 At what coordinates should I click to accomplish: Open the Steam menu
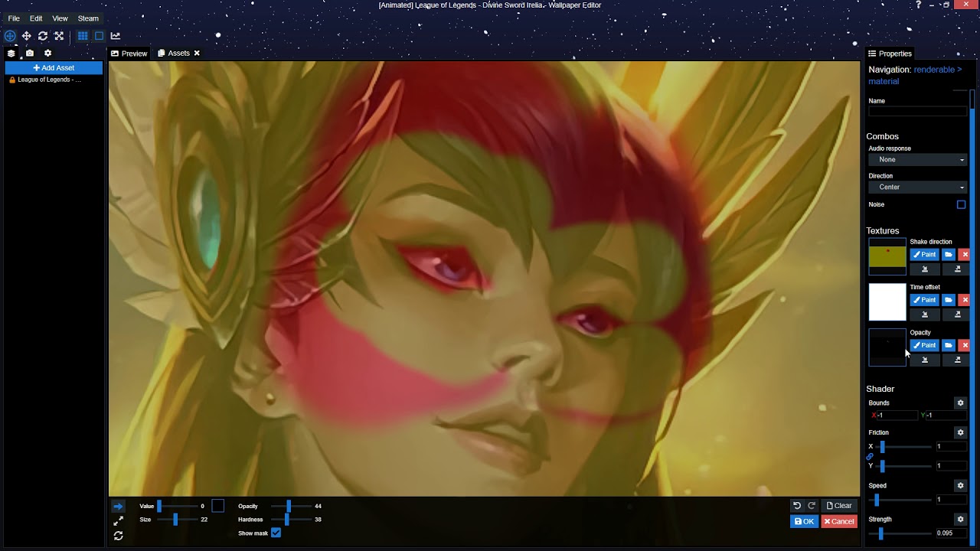pos(88,18)
